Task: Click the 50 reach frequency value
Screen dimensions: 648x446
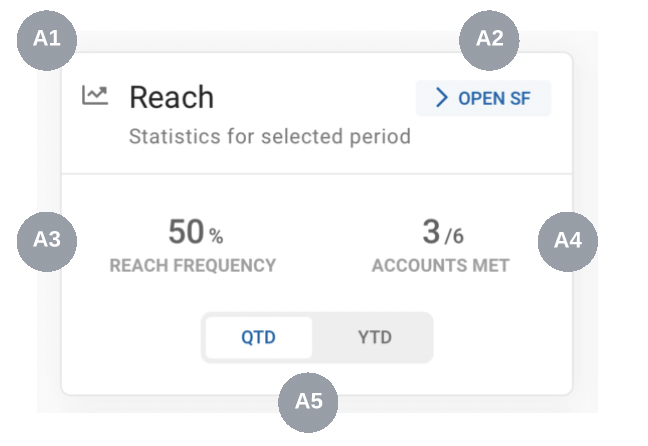Action: 185,232
